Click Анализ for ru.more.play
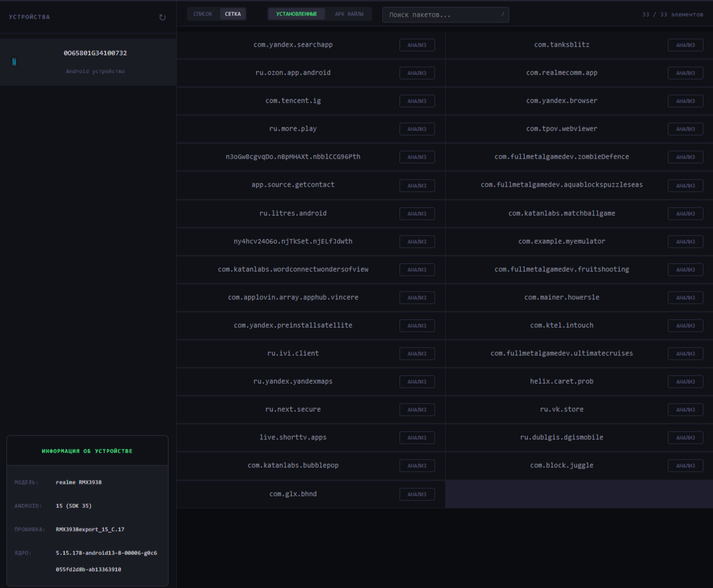713x588 pixels. tap(417, 129)
